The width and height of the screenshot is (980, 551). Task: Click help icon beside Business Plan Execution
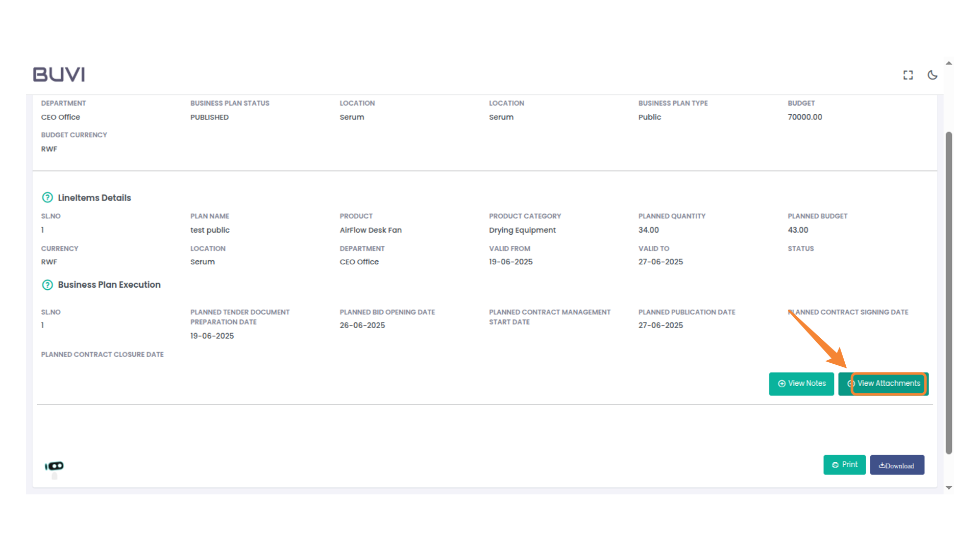[x=47, y=285]
